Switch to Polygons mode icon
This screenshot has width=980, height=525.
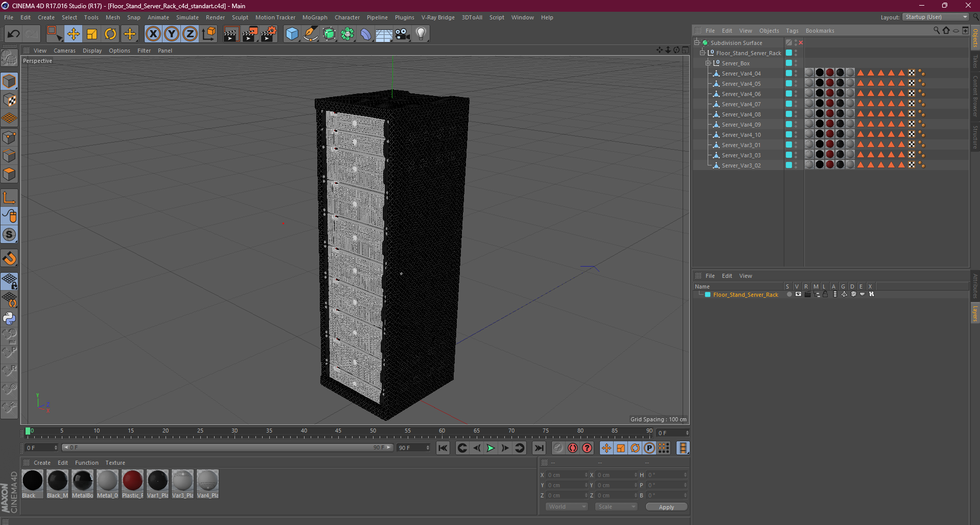click(9, 175)
